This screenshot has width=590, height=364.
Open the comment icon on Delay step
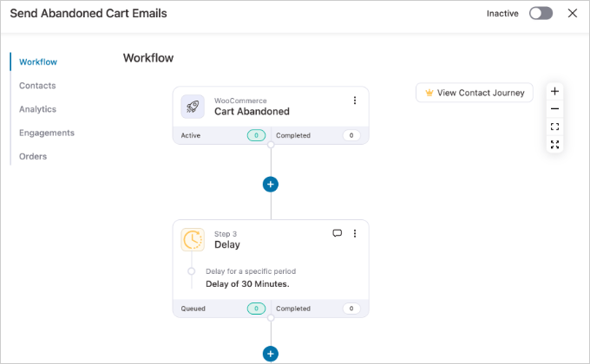click(x=338, y=234)
